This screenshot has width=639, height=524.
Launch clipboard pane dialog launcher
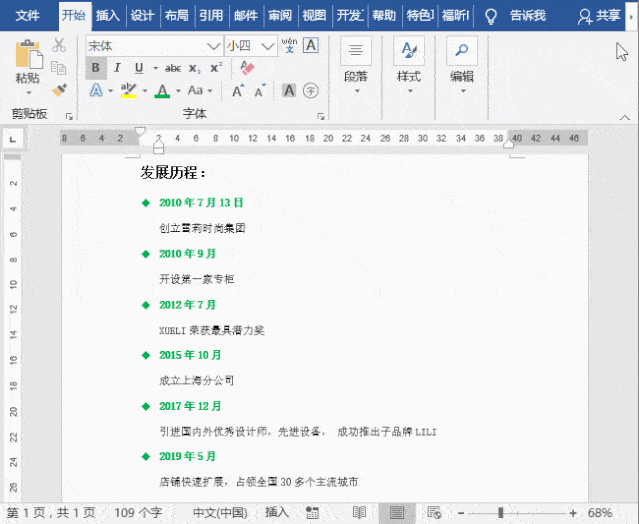pos(69,117)
